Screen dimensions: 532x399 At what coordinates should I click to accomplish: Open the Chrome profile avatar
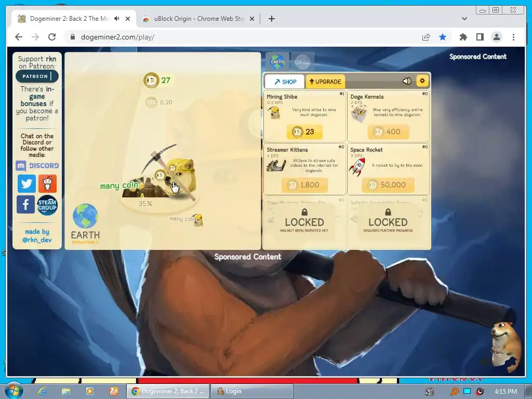497,37
